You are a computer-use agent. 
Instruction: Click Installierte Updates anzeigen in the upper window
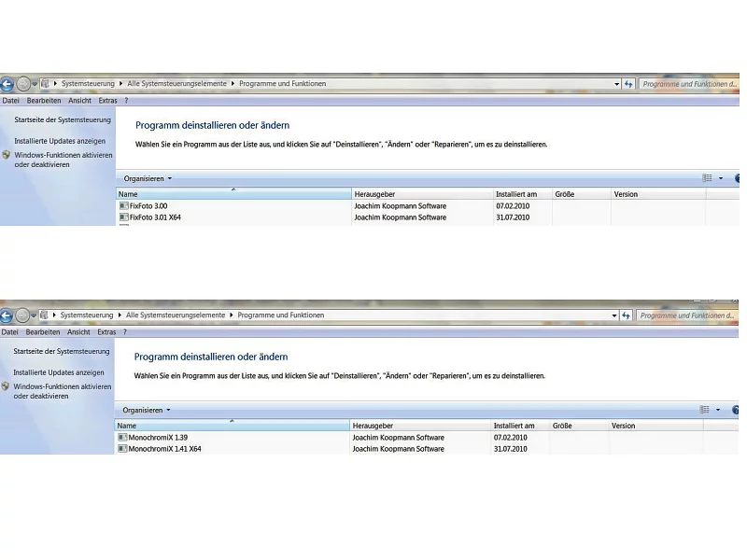pos(60,141)
